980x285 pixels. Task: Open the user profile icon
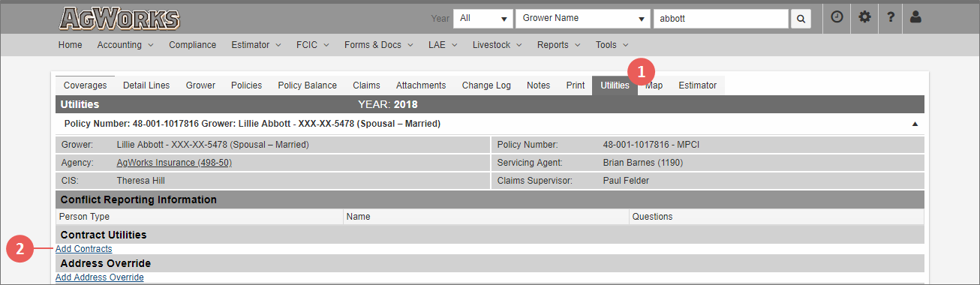tap(915, 17)
